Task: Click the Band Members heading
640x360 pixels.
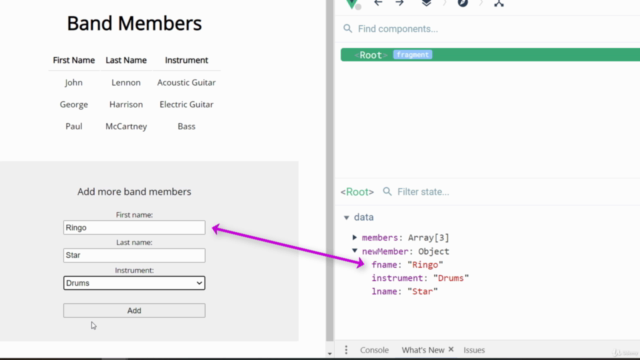Action: tap(134, 23)
